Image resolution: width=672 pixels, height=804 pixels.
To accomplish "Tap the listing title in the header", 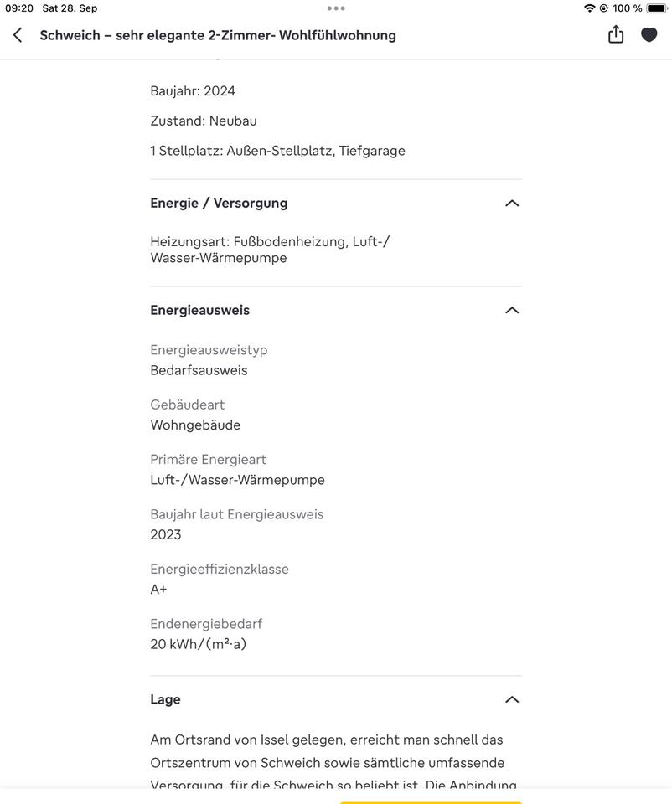I will click(218, 35).
